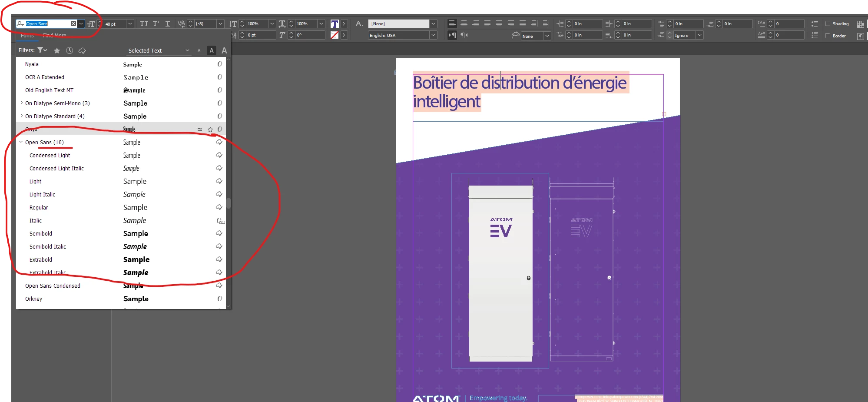Apply Superscript to text
This screenshot has height=402, width=868.
[x=156, y=23]
